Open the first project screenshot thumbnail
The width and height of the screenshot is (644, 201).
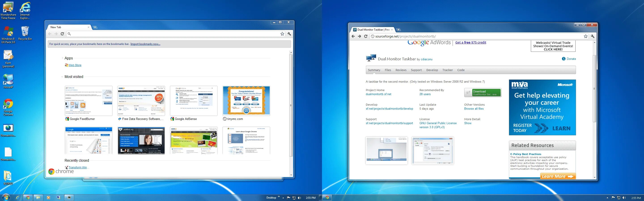(386, 150)
